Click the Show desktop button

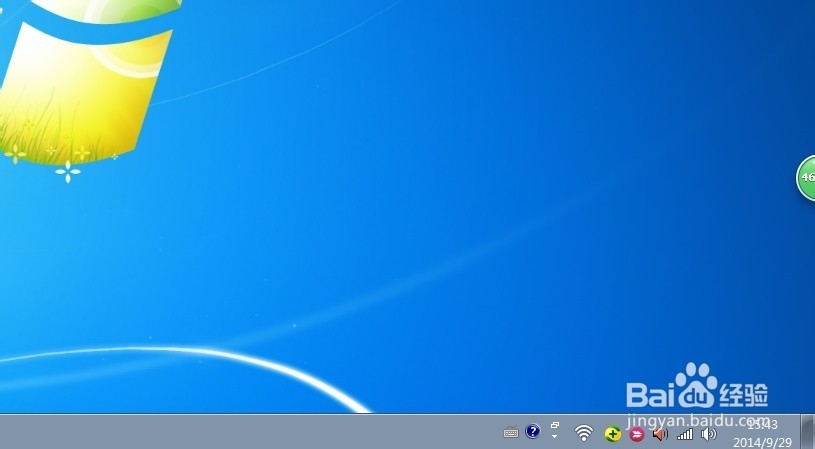coord(807,432)
